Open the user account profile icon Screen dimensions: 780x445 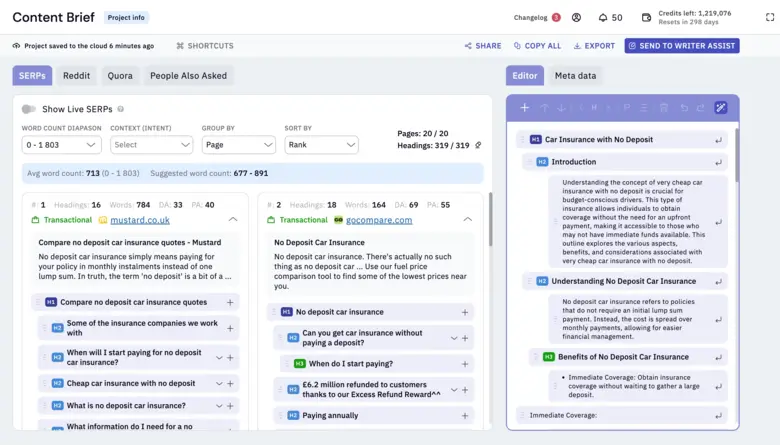576,17
